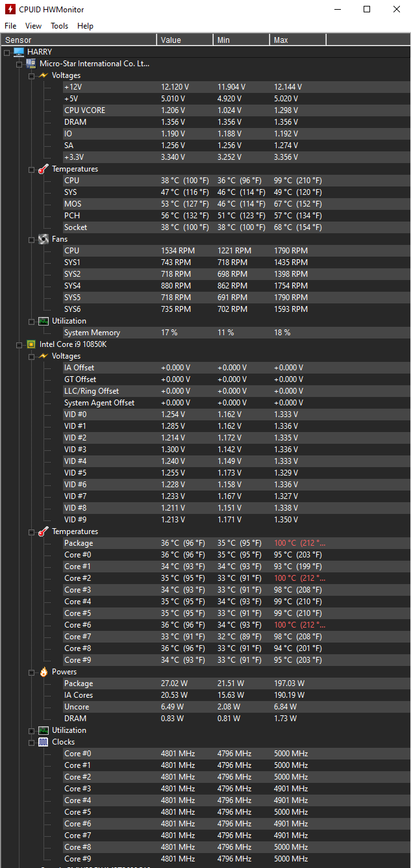Select the MOS temperature row
411x868 pixels.
point(236,204)
